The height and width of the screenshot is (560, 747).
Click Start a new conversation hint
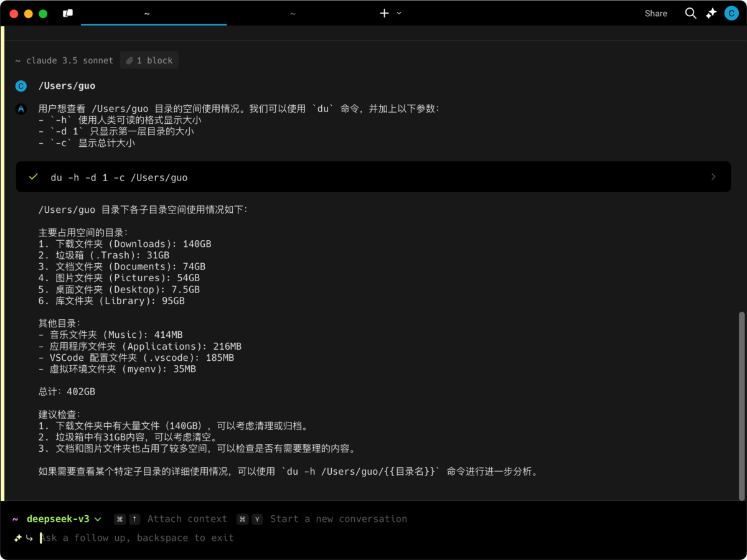coord(322,519)
